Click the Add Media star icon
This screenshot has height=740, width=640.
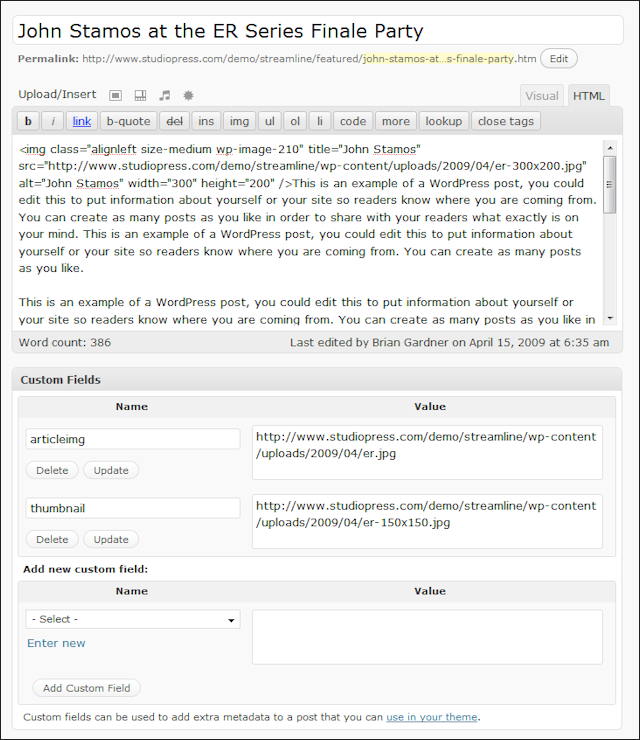[188, 96]
